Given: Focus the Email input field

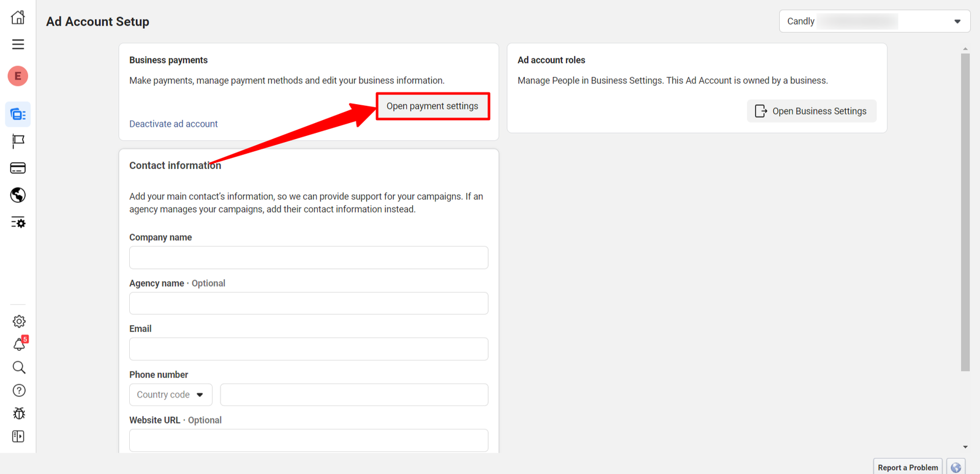Looking at the screenshot, I should click(x=309, y=349).
